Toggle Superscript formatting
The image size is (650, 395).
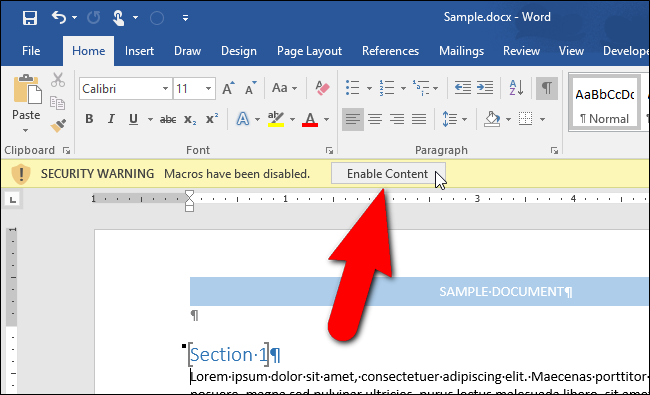212,119
